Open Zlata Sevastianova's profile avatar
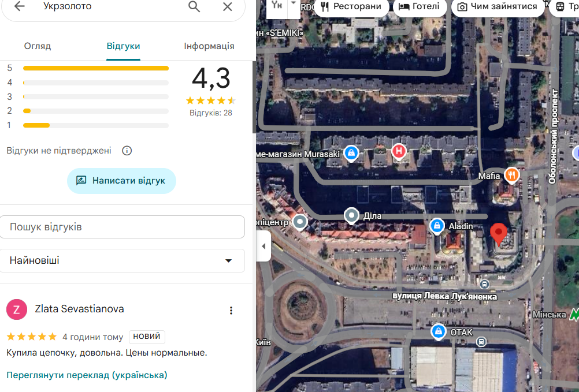The height and width of the screenshot is (392, 579). click(17, 309)
